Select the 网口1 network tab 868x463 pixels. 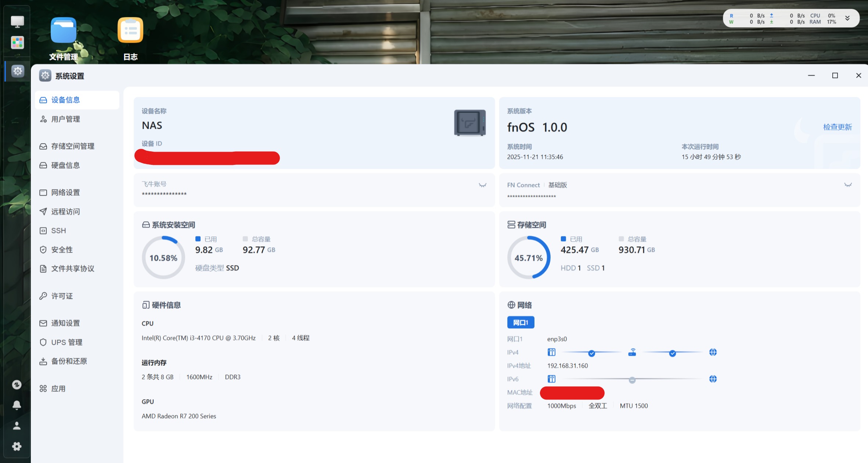521,322
